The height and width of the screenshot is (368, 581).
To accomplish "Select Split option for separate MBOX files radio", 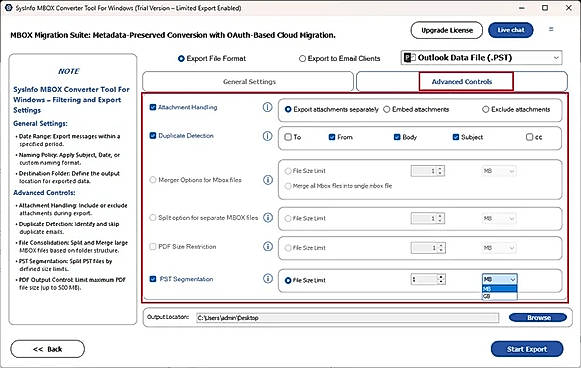I will pyautogui.click(x=153, y=218).
